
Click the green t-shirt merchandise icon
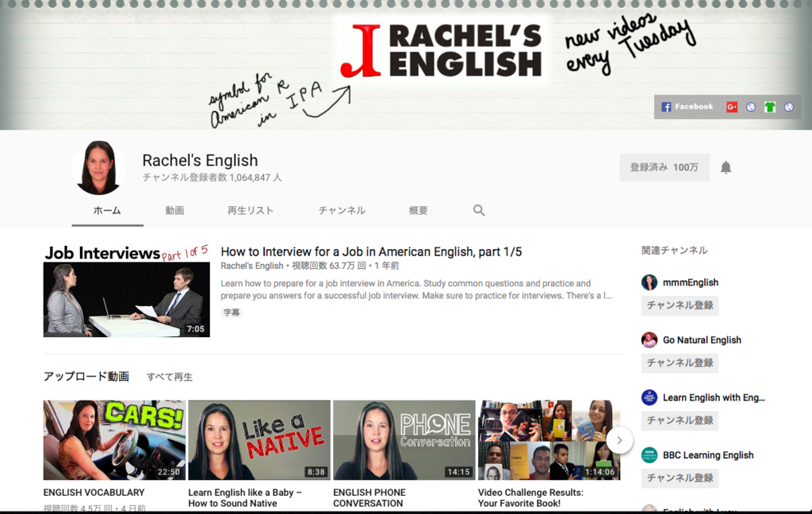click(x=770, y=107)
